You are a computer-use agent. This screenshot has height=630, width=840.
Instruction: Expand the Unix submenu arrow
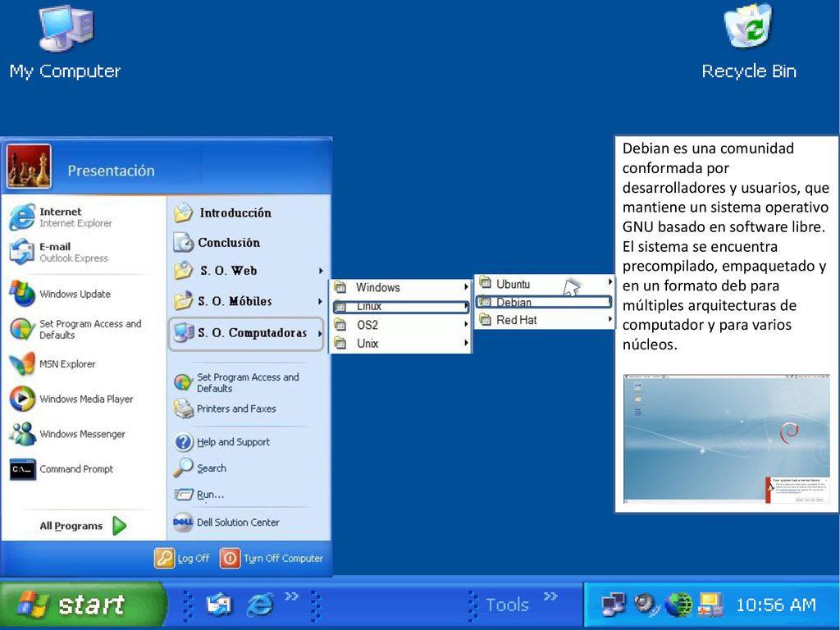(x=466, y=343)
